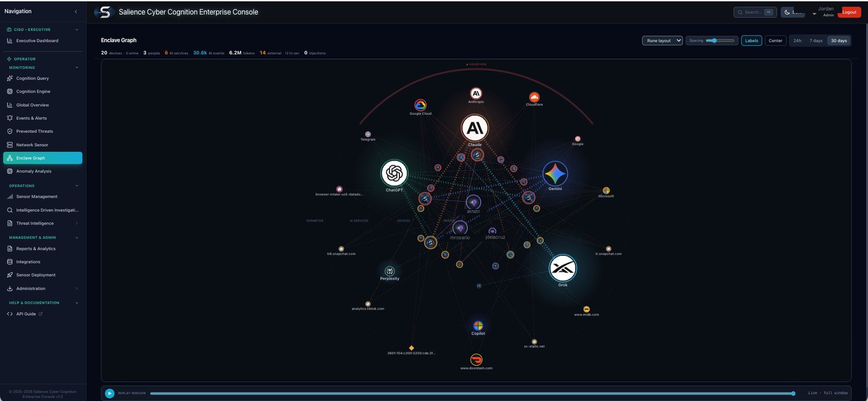Adjust the Spacing slider
The image size is (868, 401).
720,41
